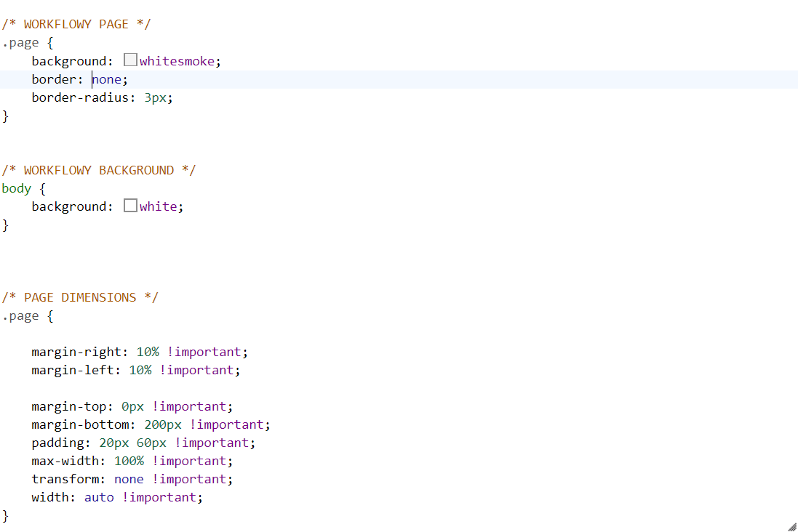Click the 'auto' width value
798x532 pixels.
[x=99, y=497]
